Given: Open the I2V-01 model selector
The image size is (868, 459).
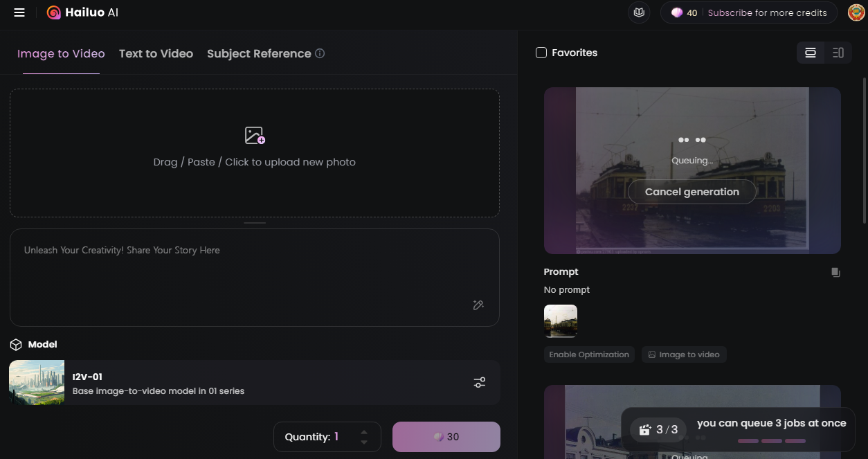Looking at the screenshot, I should tap(255, 382).
